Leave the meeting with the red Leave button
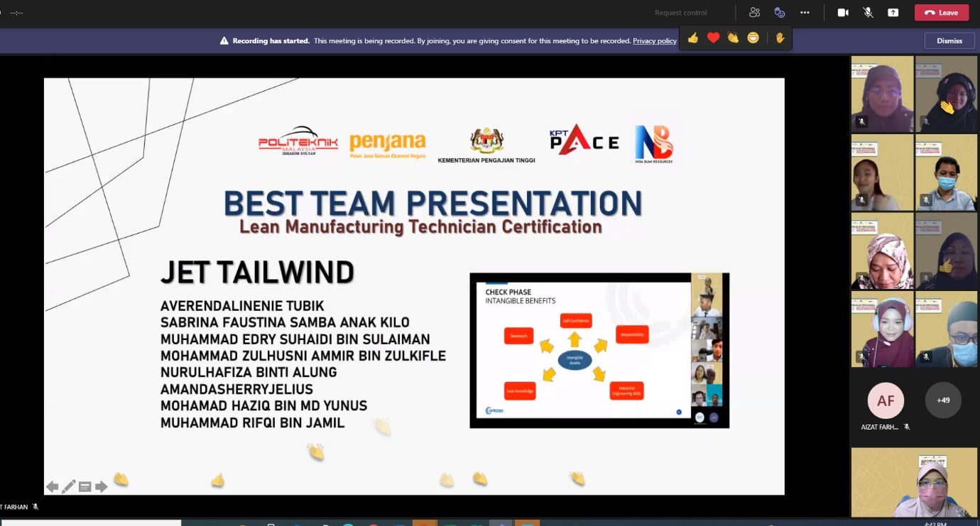This screenshot has width=980, height=526. coord(942,12)
